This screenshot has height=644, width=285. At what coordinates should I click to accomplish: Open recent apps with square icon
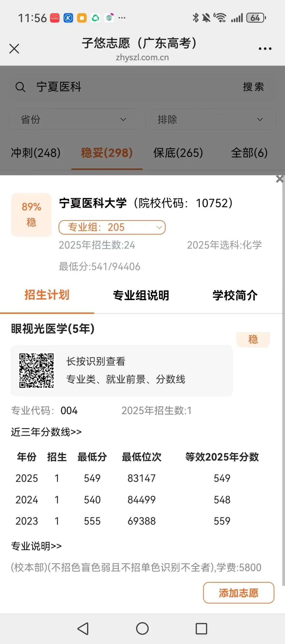(201, 628)
